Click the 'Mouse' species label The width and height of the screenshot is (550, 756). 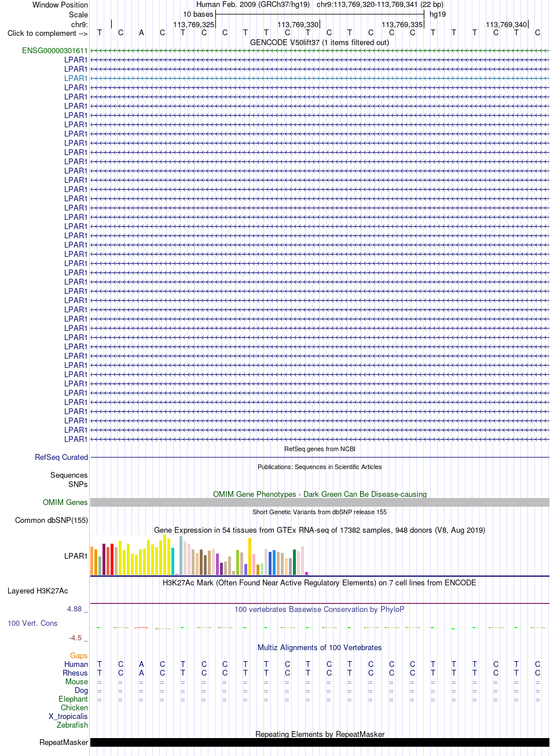[76, 681]
